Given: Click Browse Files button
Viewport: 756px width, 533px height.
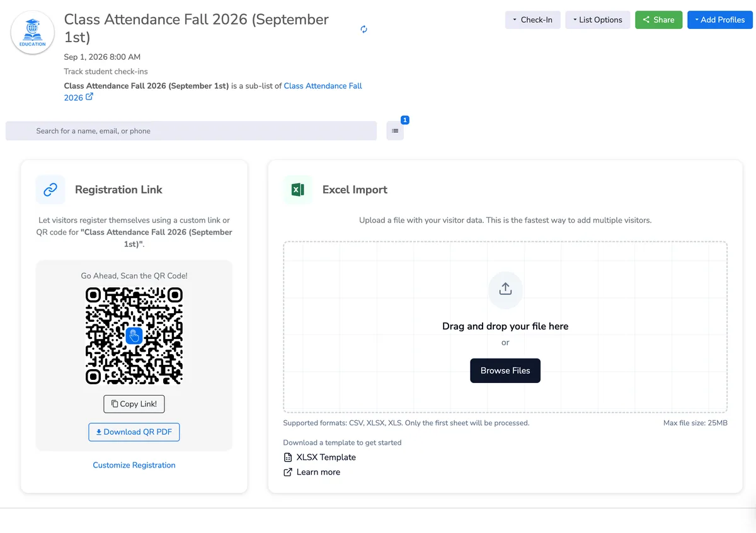Looking at the screenshot, I should pyautogui.click(x=505, y=370).
